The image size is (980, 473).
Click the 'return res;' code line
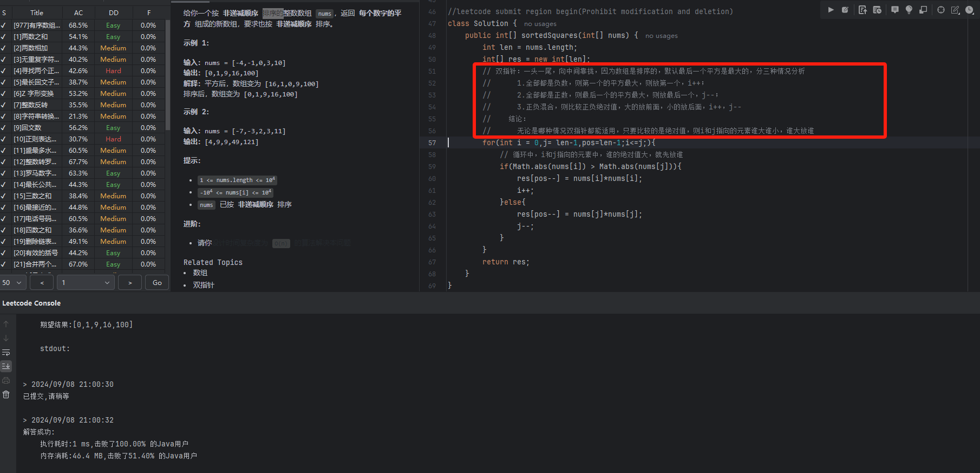[x=506, y=262]
